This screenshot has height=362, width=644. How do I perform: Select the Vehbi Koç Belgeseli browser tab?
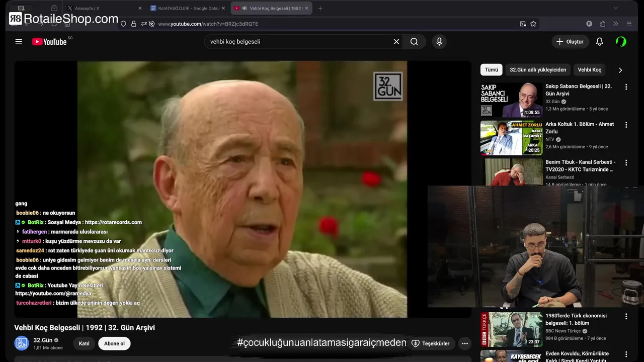(x=271, y=8)
